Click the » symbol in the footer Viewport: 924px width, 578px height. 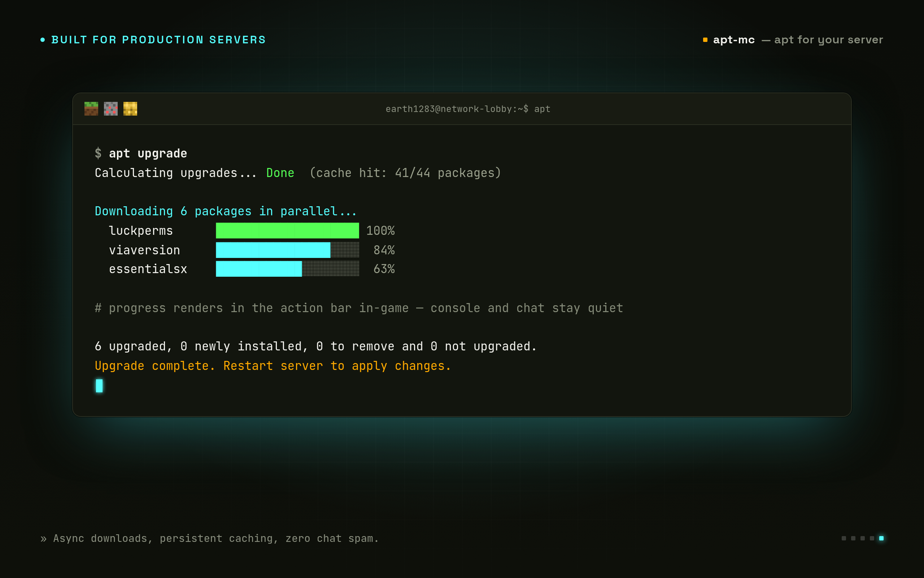coord(44,539)
